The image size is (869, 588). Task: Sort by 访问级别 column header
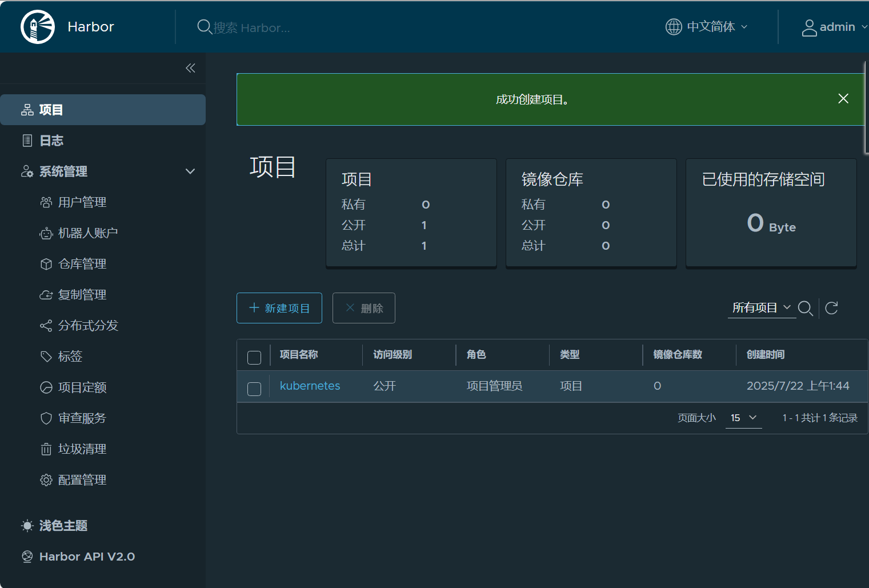click(x=393, y=354)
